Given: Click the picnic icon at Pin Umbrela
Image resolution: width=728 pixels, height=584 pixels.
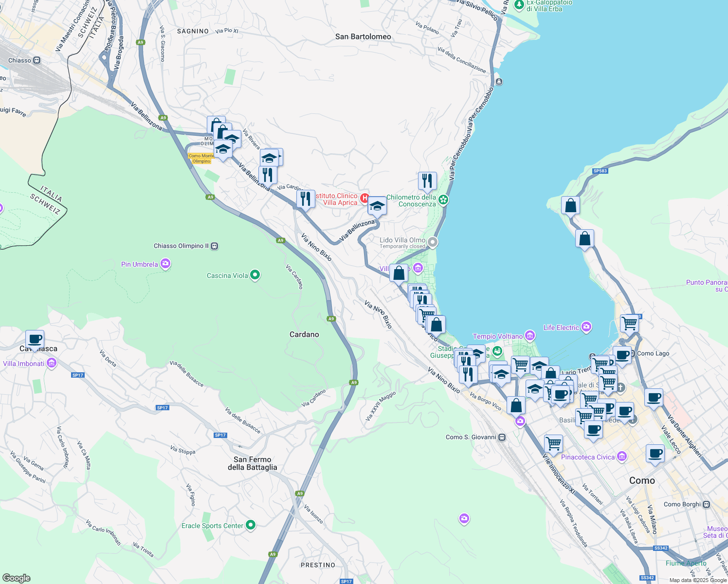Looking at the screenshot, I should [165, 264].
